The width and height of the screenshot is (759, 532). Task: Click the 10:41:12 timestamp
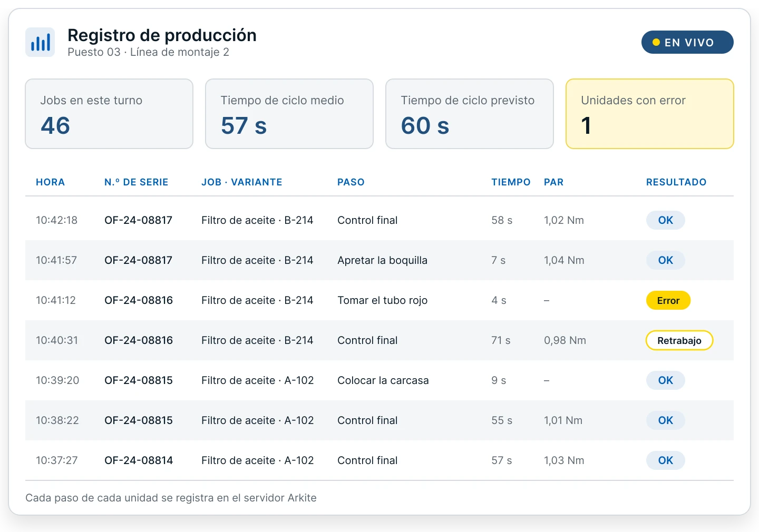56,300
